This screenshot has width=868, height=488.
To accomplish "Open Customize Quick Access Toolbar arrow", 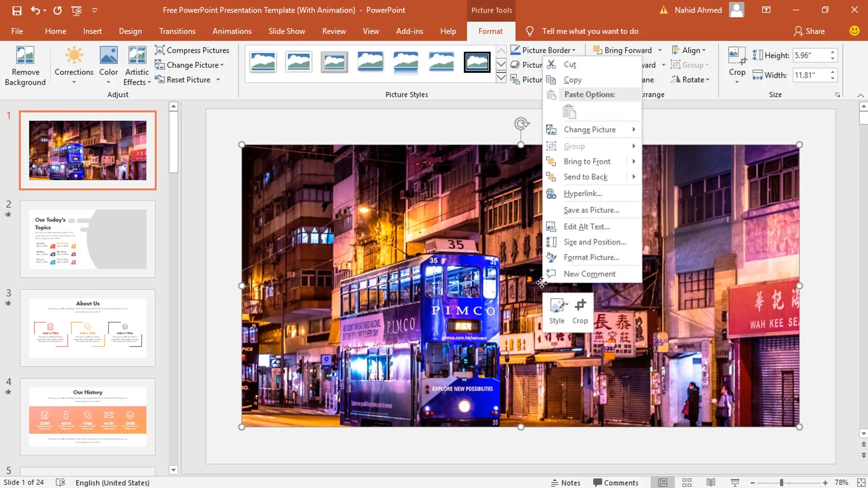I will [x=94, y=10].
